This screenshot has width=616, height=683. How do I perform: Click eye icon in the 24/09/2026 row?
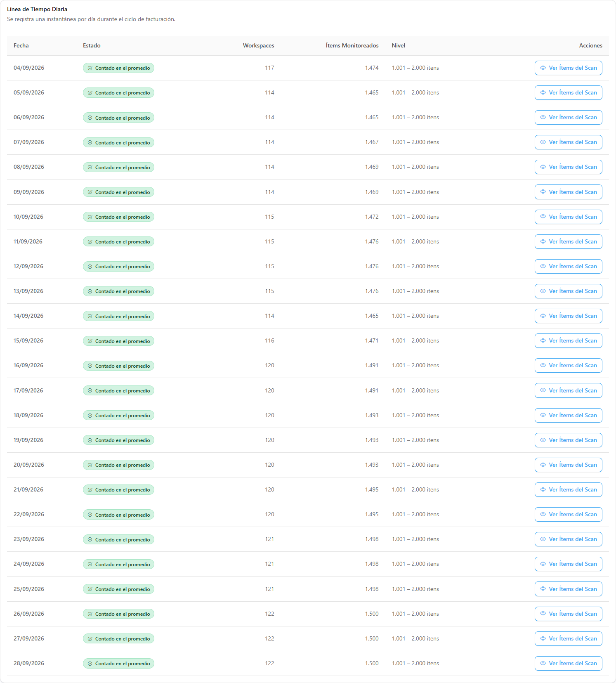(x=543, y=564)
